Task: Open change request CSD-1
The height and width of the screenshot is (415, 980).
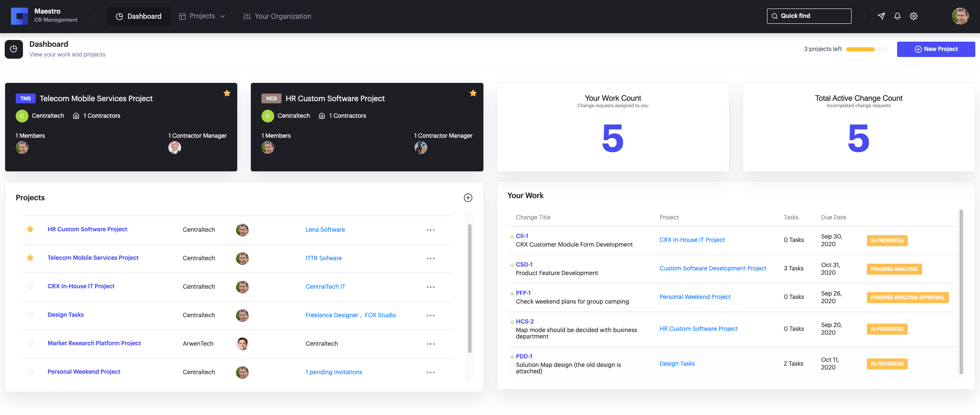Action: tap(524, 264)
